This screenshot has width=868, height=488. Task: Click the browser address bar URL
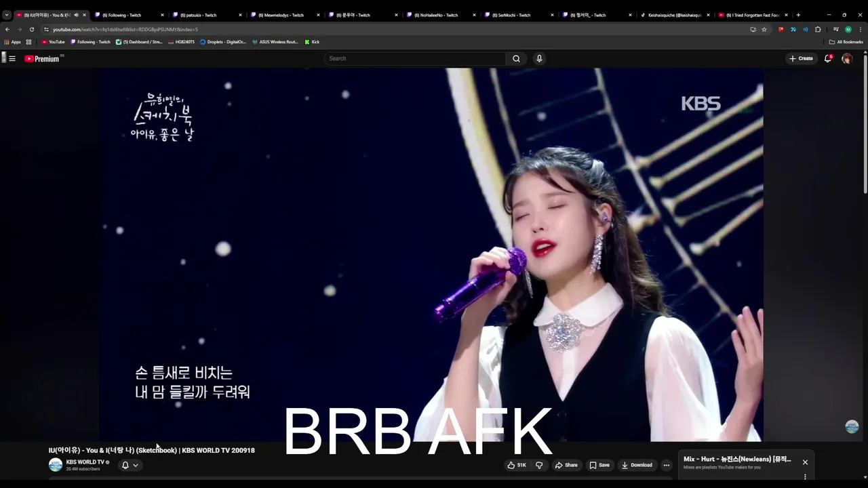coord(125,29)
